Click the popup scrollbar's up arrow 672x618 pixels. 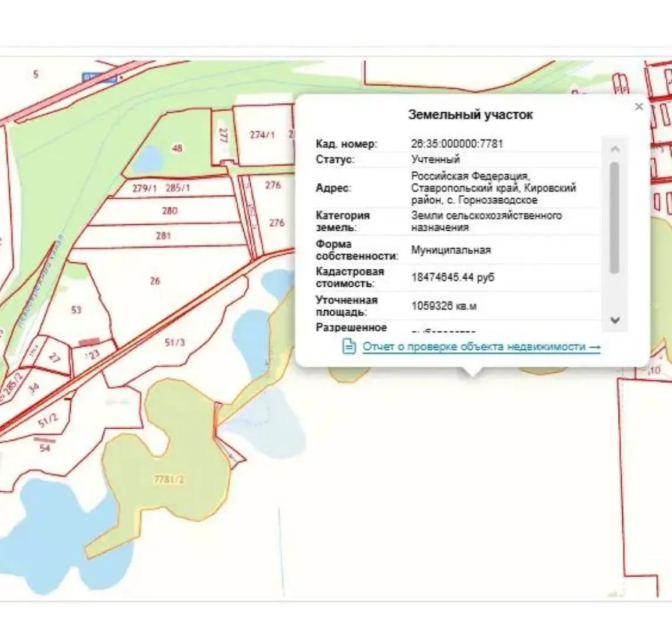615,149
